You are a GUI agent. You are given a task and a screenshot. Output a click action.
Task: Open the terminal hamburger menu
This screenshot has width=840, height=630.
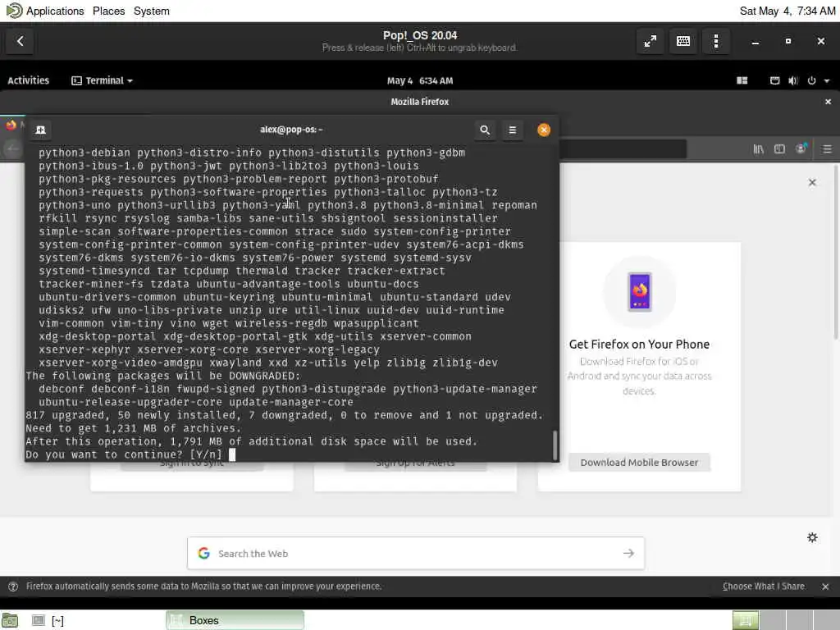(x=512, y=130)
